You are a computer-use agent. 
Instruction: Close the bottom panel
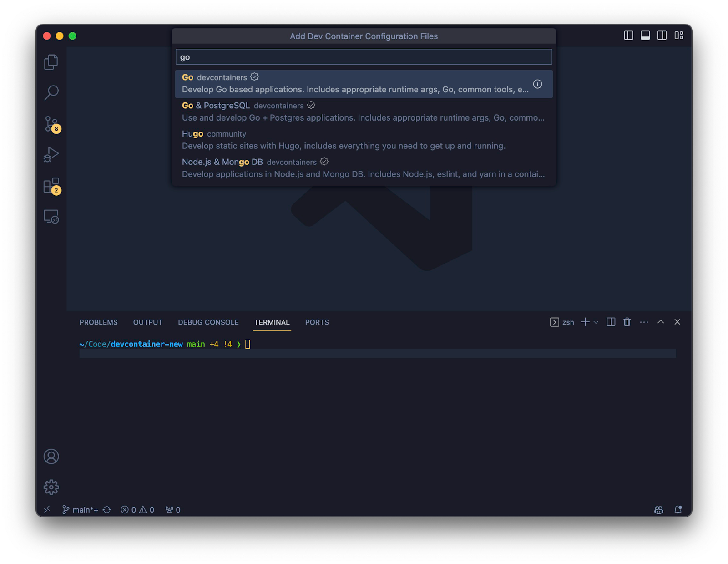tap(677, 322)
